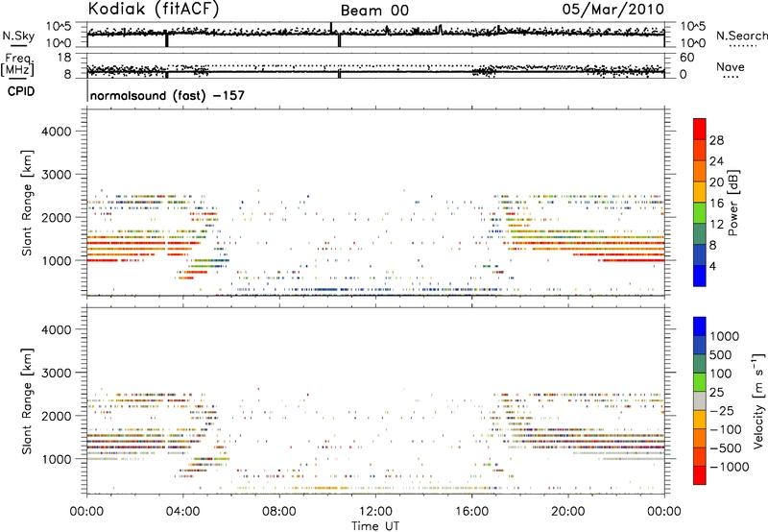The image size is (768, 532).
Task: Click the '20:00' time axis label
Action: tap(567, 512)
